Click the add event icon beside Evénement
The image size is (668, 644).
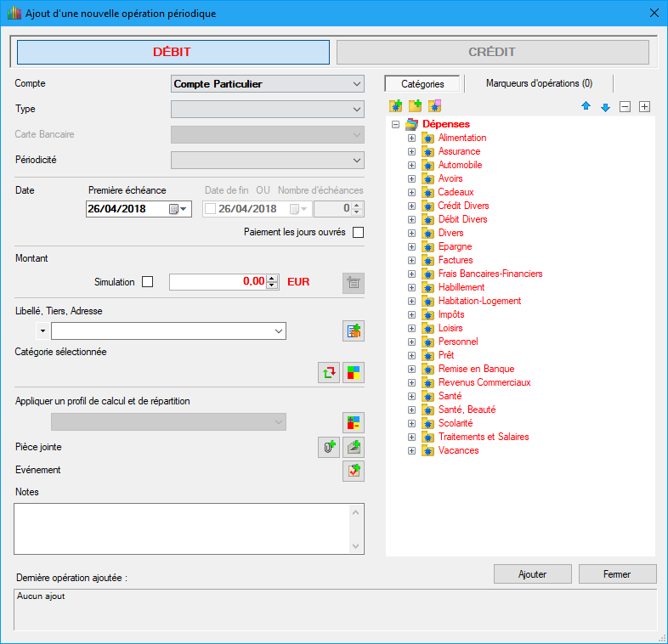click(x=353, y=471)
